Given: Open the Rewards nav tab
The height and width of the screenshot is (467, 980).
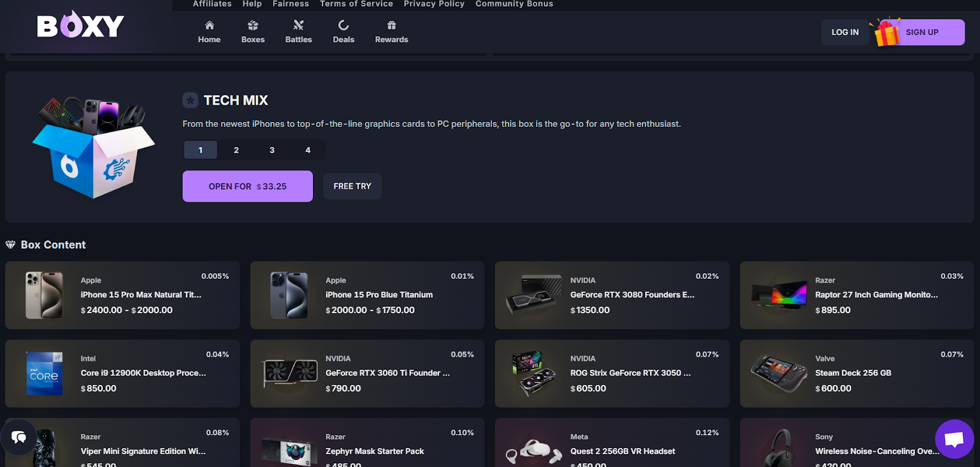Looking at the screenshot, I should tap(391, 32).
